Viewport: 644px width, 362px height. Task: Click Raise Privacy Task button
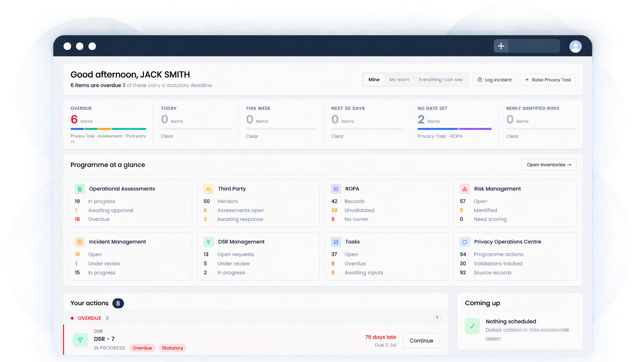tap(548, 80)
